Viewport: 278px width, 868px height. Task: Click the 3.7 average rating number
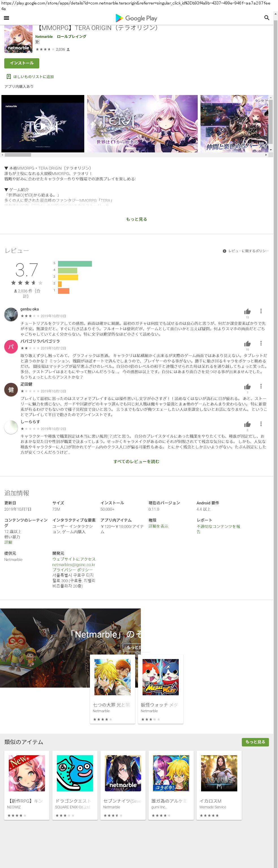click(x=27, y=270)
